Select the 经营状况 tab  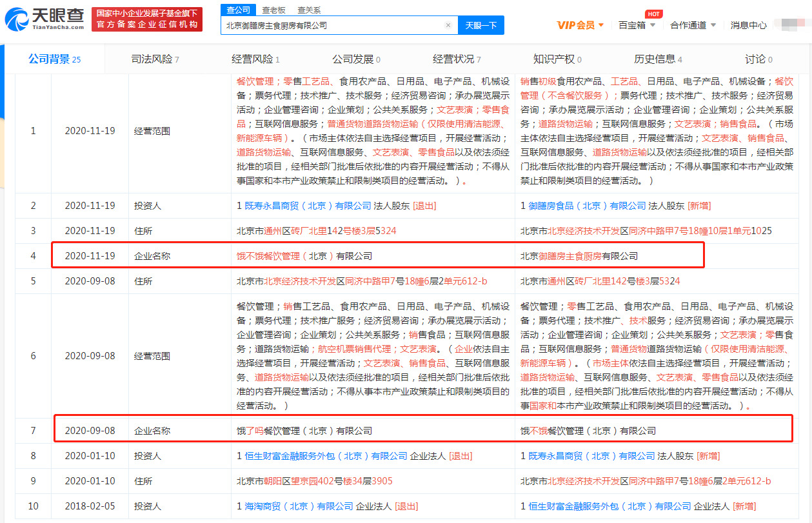point(457,59)
